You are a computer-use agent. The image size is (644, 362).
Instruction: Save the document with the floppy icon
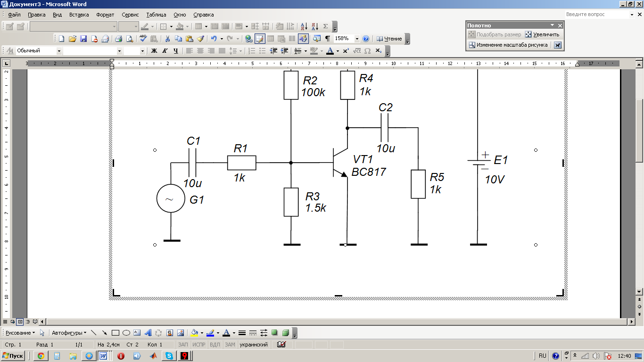[x=83, y=39]
